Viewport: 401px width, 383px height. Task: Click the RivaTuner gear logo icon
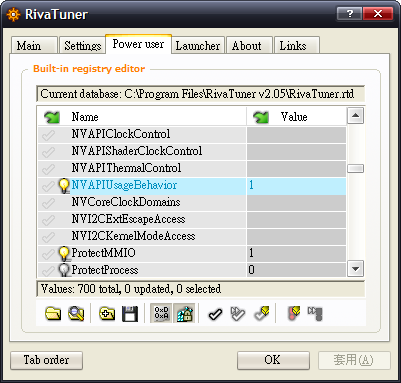[x=13, y=15]
